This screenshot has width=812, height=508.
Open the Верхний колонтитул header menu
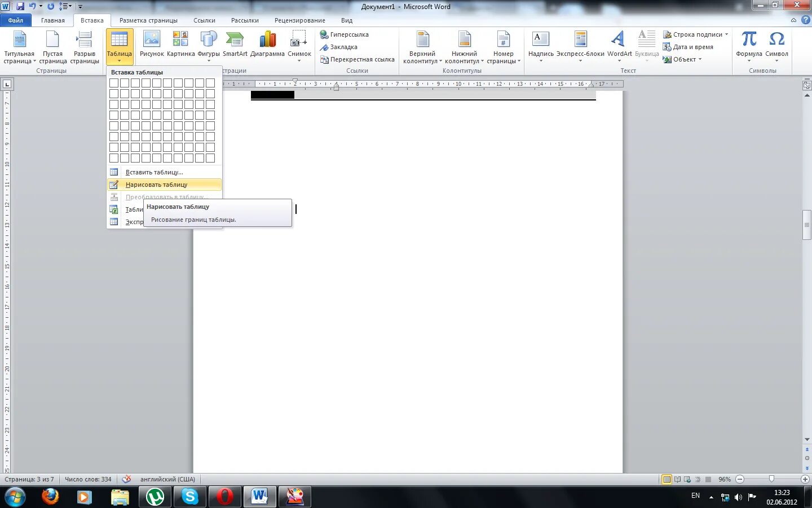click(422, 47)
